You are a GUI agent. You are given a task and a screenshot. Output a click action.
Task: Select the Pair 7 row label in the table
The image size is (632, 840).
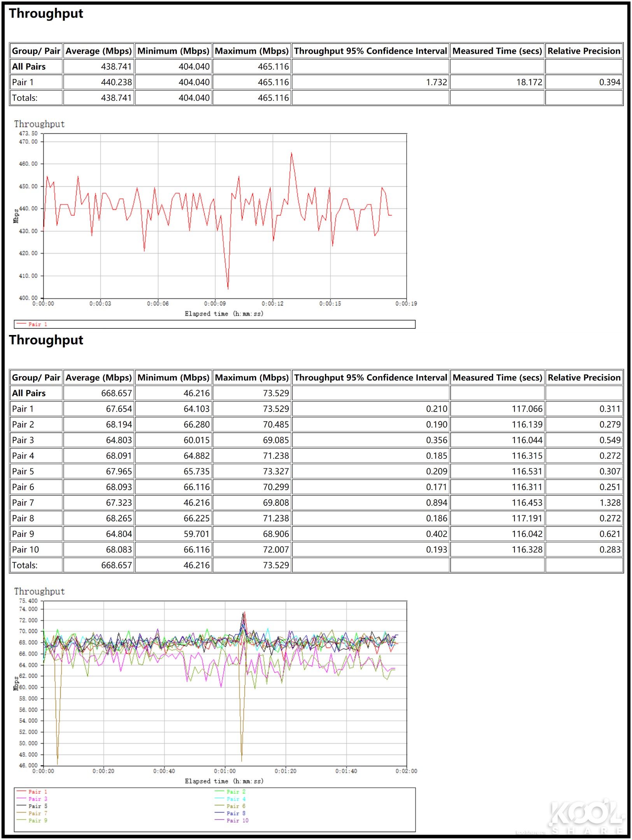point(23,503)
